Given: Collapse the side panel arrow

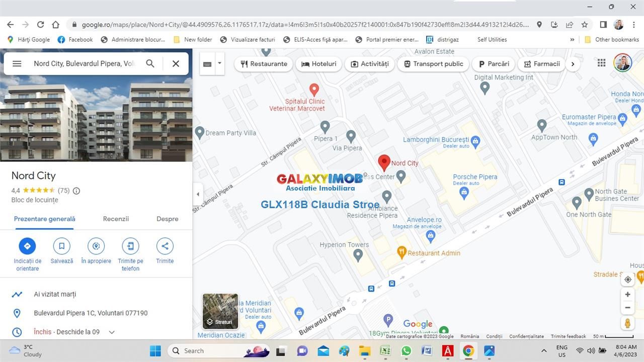Looking at the screenshot, I should click(198, 194).
